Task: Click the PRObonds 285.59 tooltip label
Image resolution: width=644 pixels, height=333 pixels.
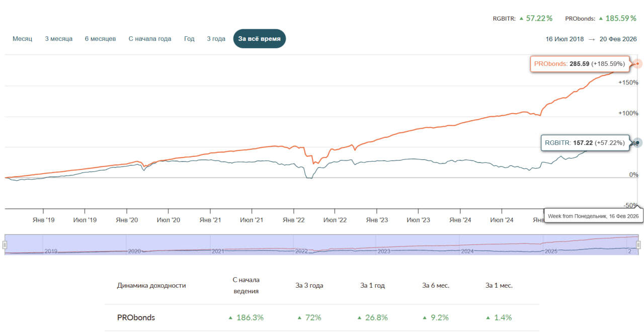Action: coord(580,64)
